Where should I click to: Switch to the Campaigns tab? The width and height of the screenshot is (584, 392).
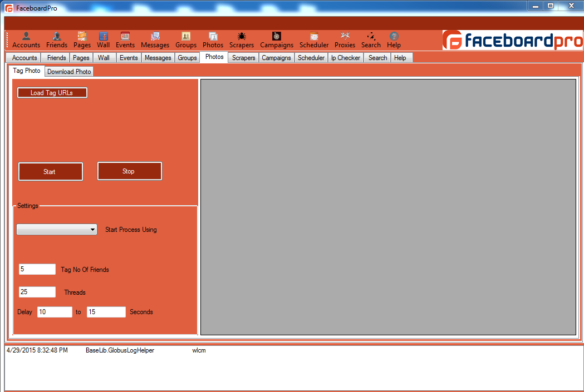click(x=276, y=58)
